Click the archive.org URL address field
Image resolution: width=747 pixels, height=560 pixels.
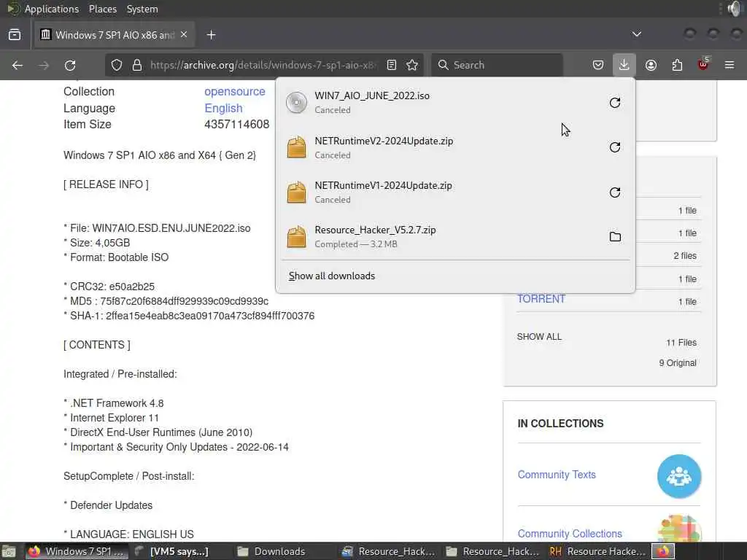click(x=263, y=65)
